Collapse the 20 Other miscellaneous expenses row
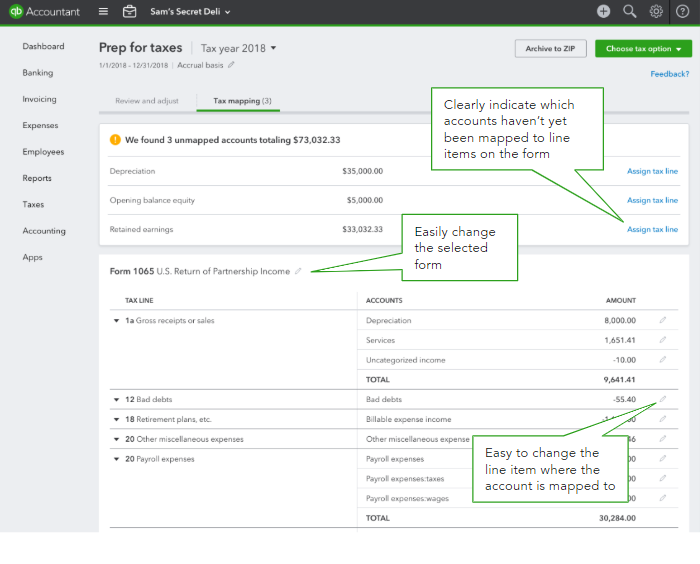Viewport: 700px width, 564px height. click(117, 439)
